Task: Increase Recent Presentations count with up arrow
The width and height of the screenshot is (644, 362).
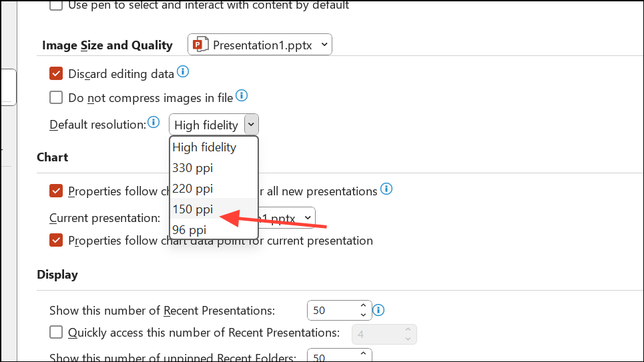Action: pyautogui.click(x=363, y=306)
